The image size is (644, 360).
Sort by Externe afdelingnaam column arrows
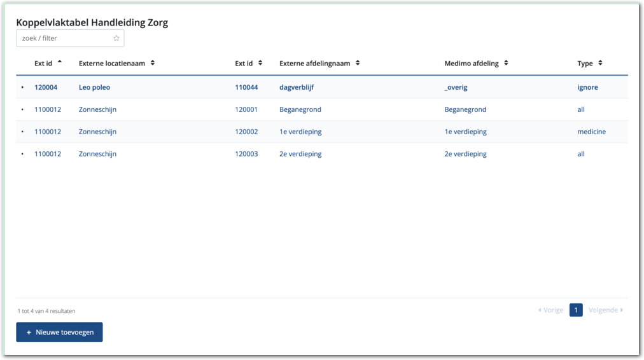[x=358, y=63]
